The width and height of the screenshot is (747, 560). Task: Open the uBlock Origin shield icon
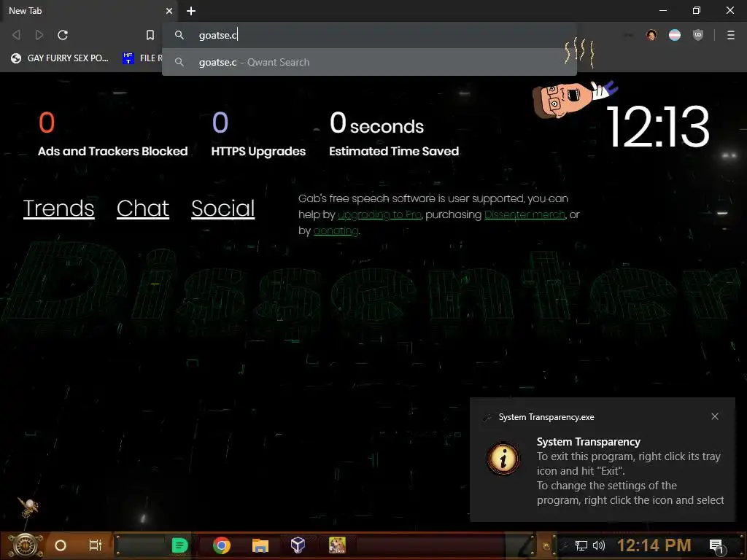(698, 35)
